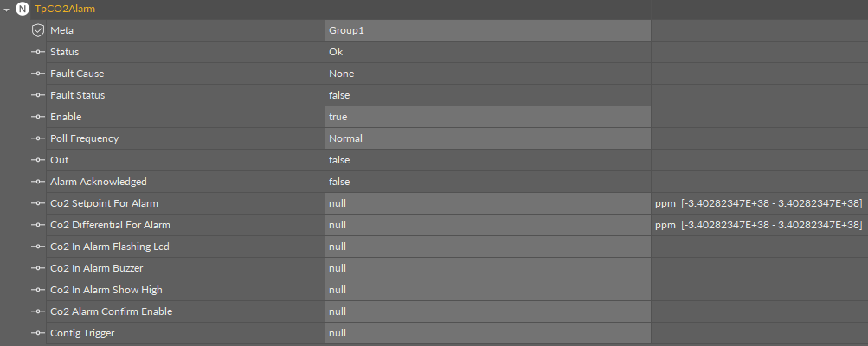The height and width of the screenshot is (346, 868).
Task: Click the slot icon beside Config Trigger
Action: [37, 333]
